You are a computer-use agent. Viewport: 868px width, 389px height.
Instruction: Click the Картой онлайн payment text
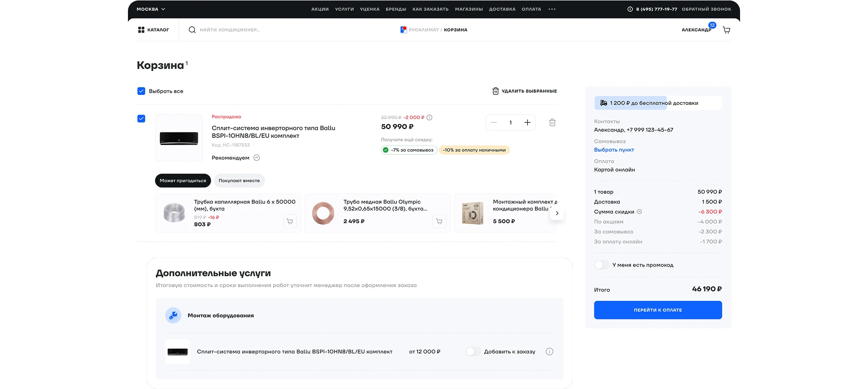pyautogui.click(x=614, y=170)
